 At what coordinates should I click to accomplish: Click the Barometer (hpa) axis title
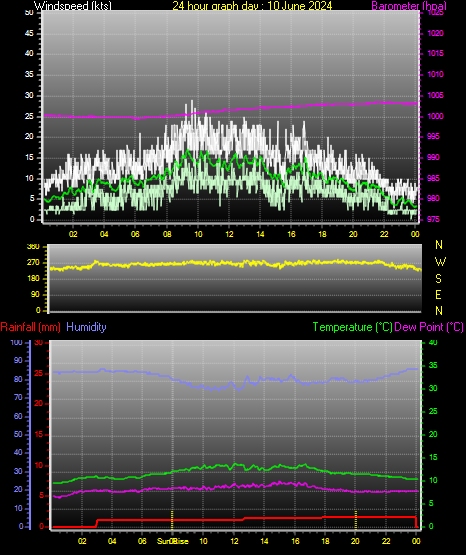409,5
